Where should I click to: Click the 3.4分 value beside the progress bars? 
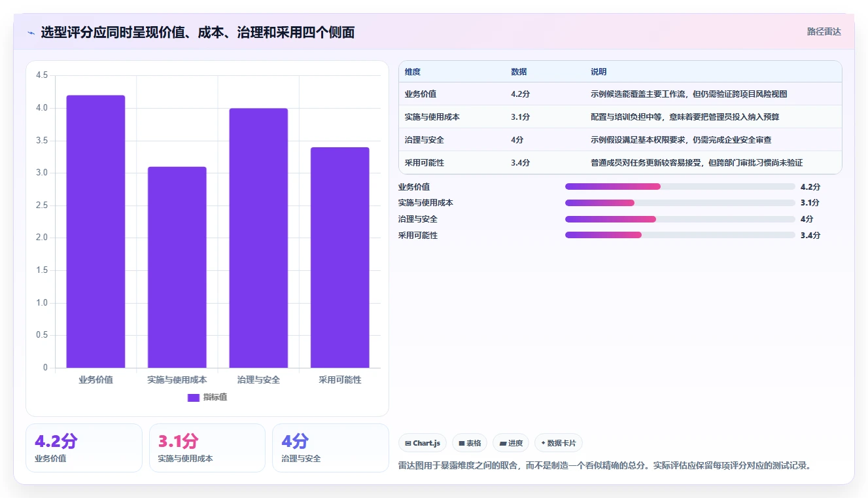coord(810,235)
